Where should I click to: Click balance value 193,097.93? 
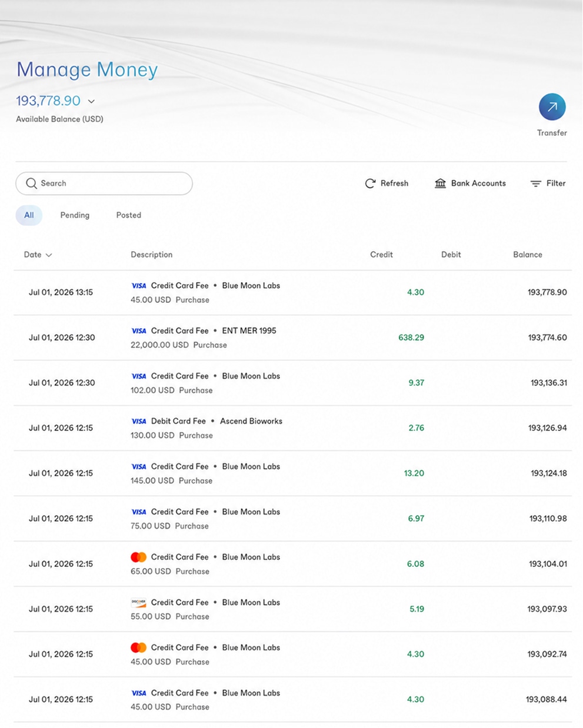click(x=547, y=609)
